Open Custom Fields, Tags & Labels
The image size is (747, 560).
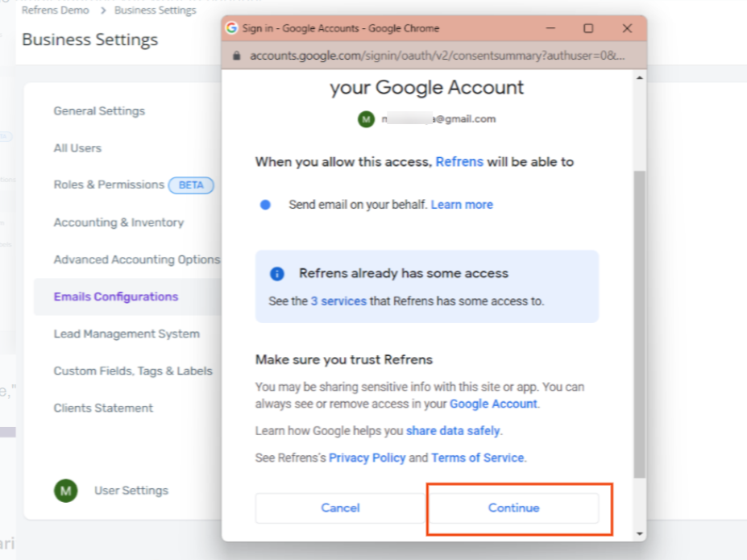133,371
